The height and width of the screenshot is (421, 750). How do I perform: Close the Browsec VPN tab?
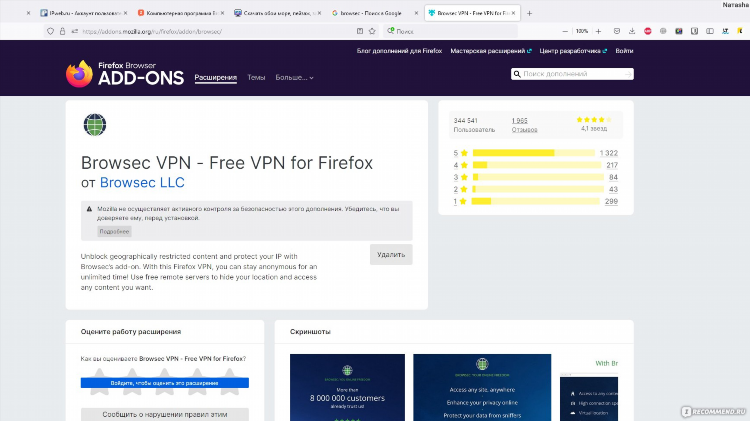pyautogui.click(x=513, y=13)
